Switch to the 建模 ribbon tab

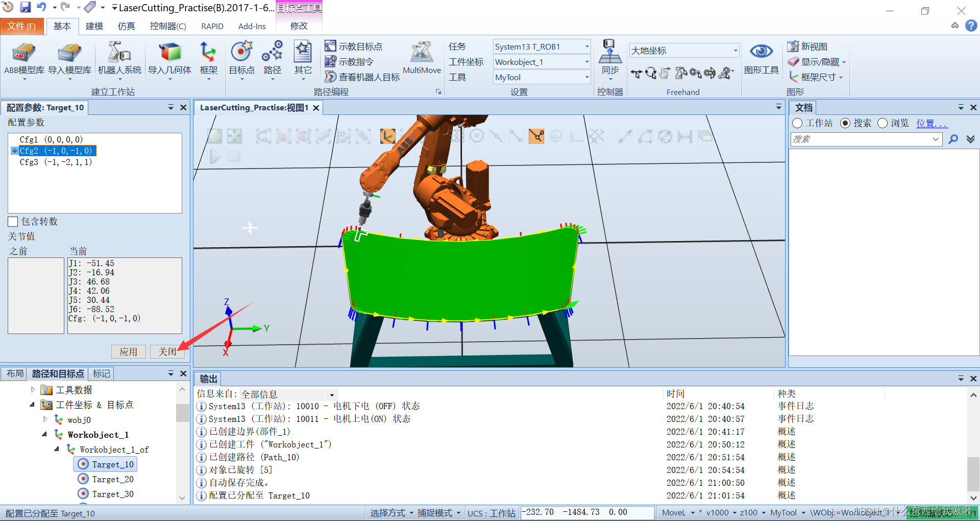[94, 26]
